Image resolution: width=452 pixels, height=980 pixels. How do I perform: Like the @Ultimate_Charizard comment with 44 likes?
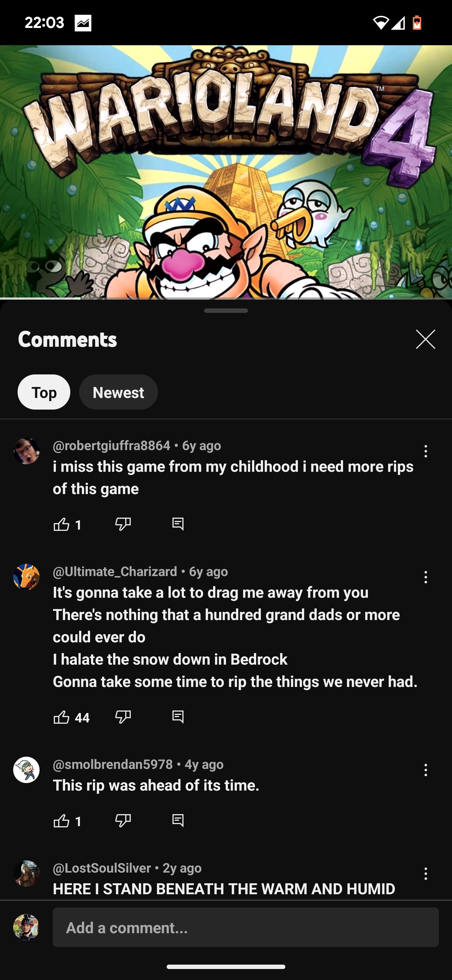(x=62, y=717)
